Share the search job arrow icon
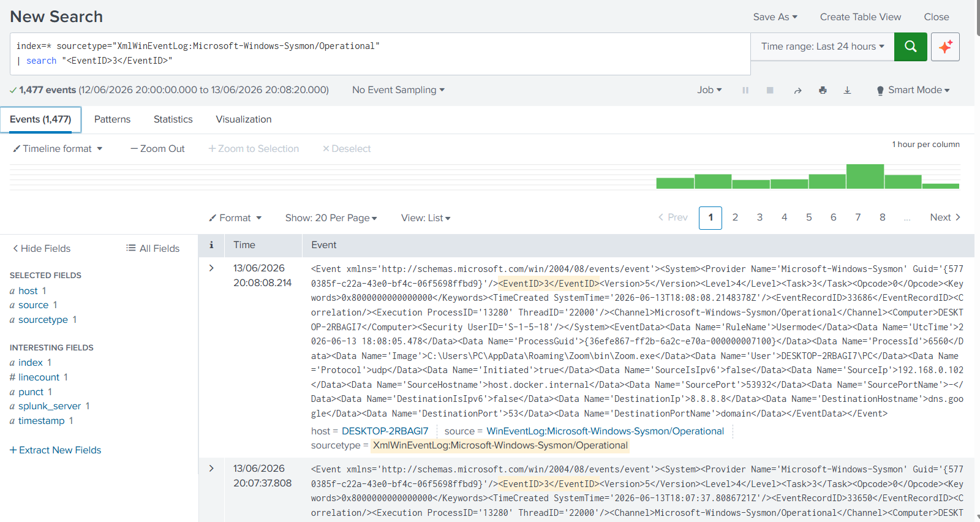This screenshot has height=522, width=980. (797, 90)
